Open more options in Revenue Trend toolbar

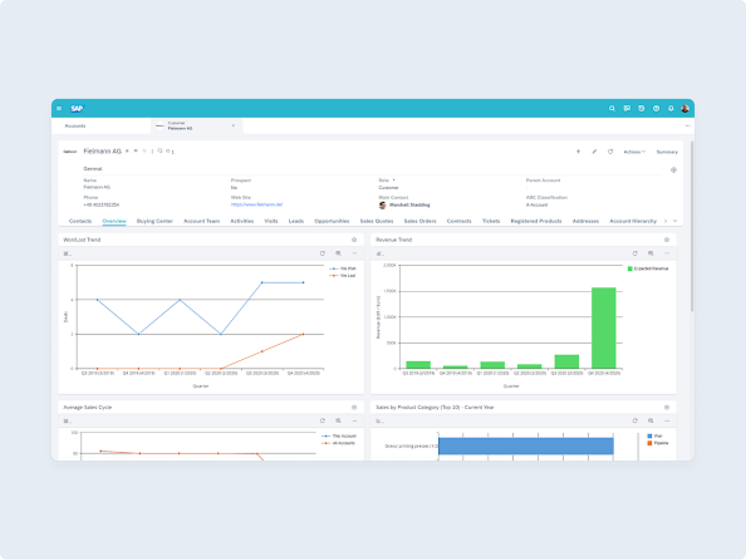click(667, 253)
